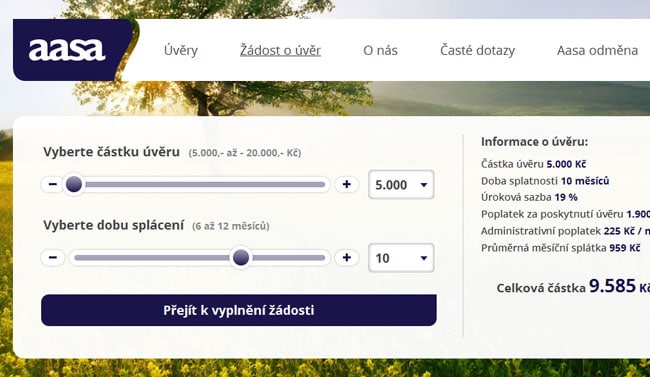
Task: Go to Žádost o úvěr page
Action: tap(280, 51)
